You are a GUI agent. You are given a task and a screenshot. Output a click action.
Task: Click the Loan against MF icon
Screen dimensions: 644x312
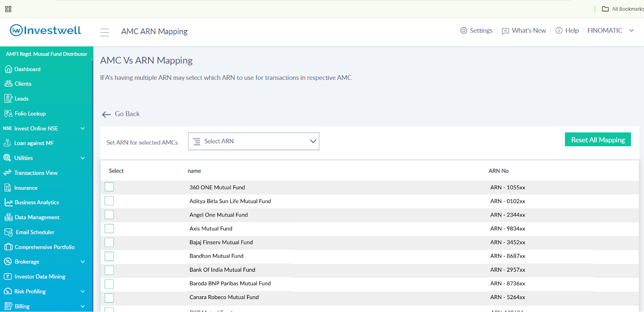[x=7, y=143]
